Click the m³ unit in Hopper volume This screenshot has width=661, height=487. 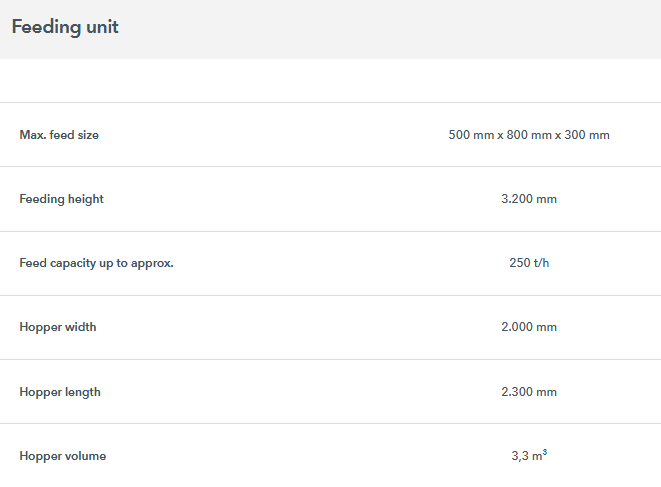(x=539, y=456)
